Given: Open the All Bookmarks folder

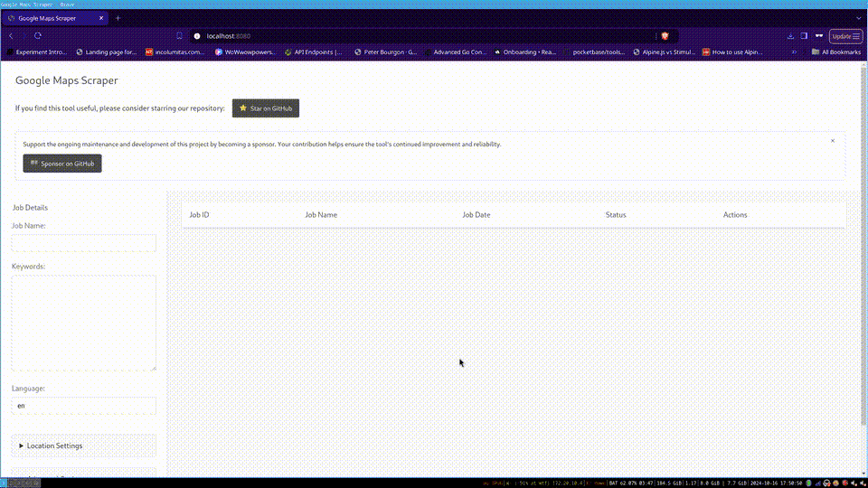Looking at the screenshot, I should coord(835,52).
